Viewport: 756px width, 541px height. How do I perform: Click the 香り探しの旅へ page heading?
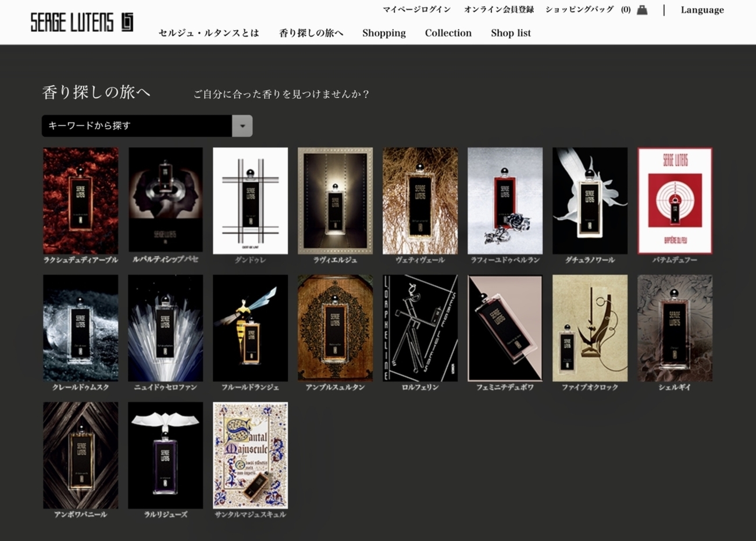point(96,92)
